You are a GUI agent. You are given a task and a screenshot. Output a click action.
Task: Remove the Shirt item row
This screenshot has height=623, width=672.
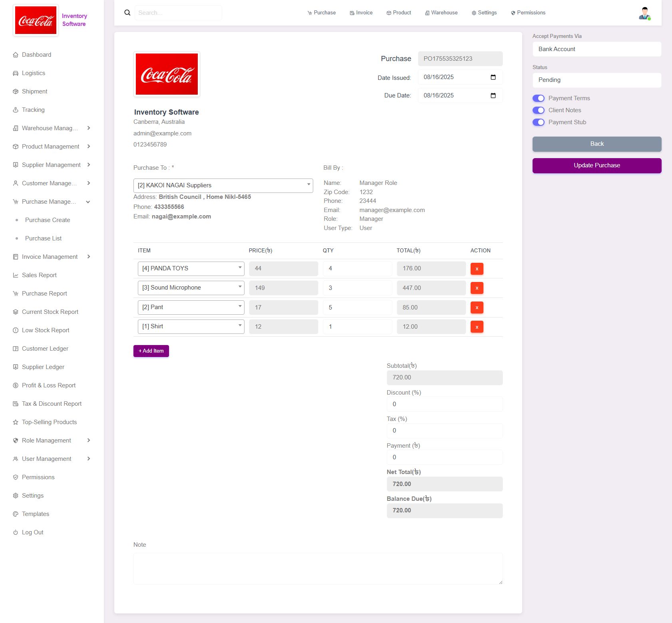tap(477, 327)
